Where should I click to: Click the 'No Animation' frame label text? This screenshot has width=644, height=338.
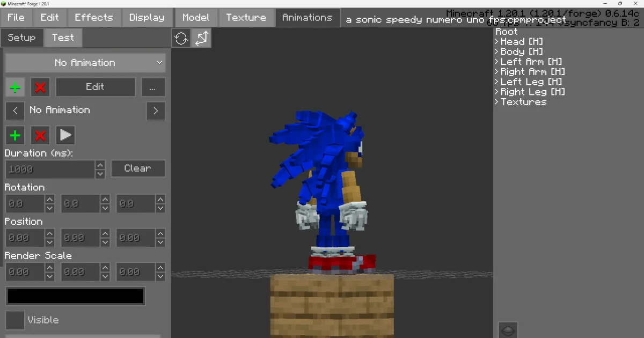click(x=60, y=110)
